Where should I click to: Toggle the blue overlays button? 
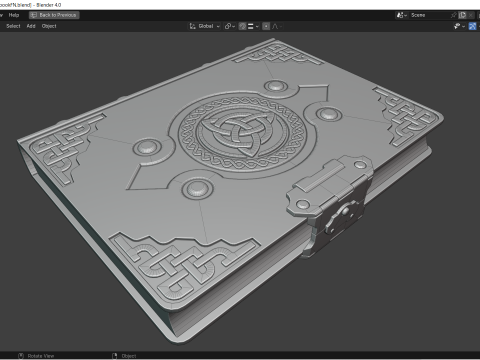[x=472, y=26]
